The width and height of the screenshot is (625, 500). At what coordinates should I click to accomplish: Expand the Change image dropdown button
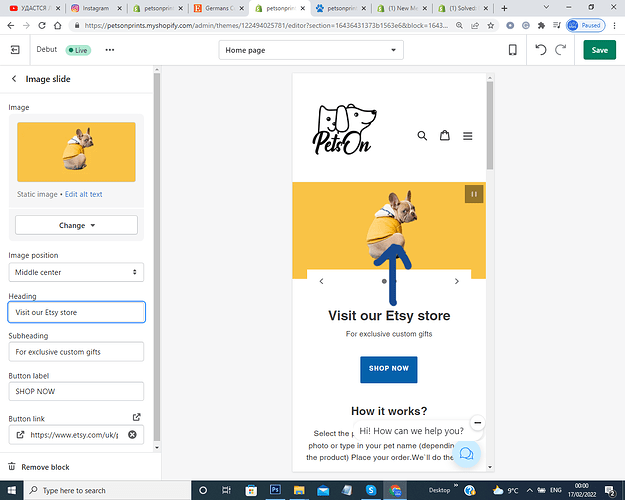click(x=77, y=225)
